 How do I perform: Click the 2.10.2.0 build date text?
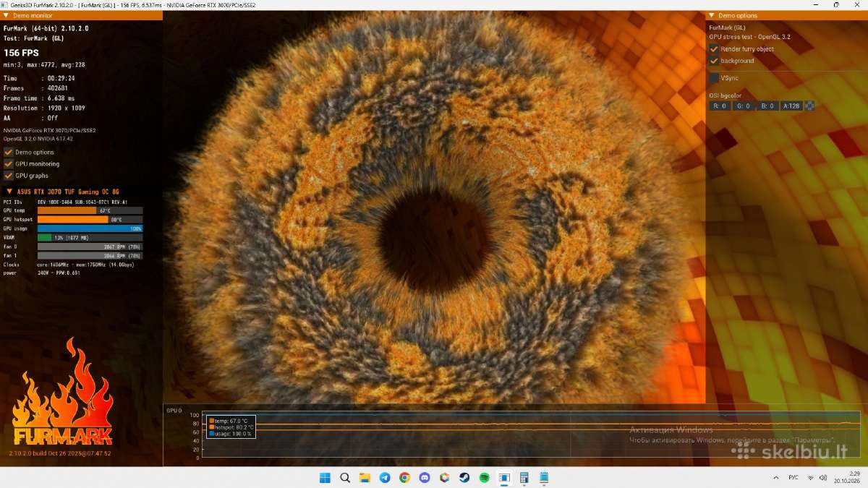(60, 453)
